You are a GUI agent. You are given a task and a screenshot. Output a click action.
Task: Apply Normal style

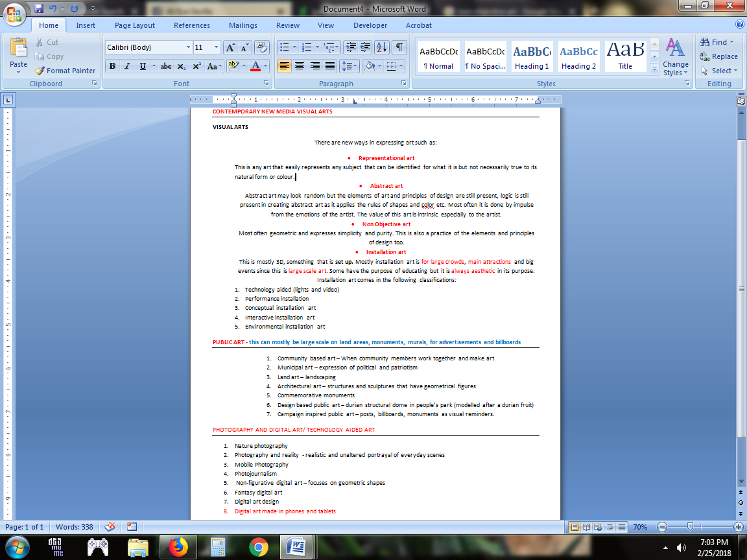438,56
